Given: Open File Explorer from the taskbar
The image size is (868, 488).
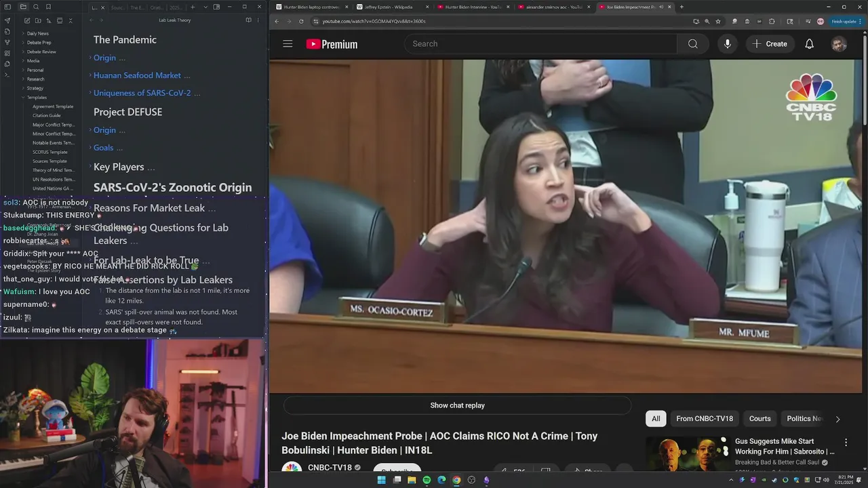Looking at the screenshot, I should (412, 480).
